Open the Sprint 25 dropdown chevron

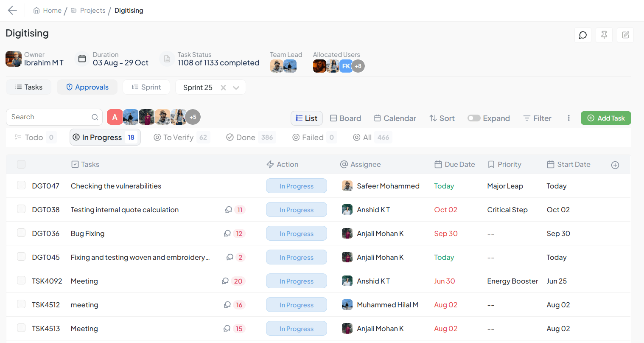(236, 87)
